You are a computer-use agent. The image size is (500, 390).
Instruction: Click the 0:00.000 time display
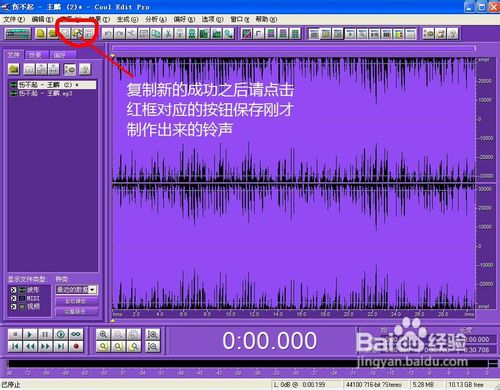[269, 341]
